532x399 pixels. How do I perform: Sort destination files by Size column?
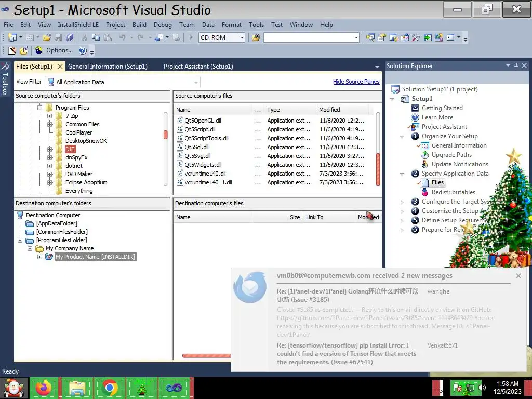(x=277, y=217)
